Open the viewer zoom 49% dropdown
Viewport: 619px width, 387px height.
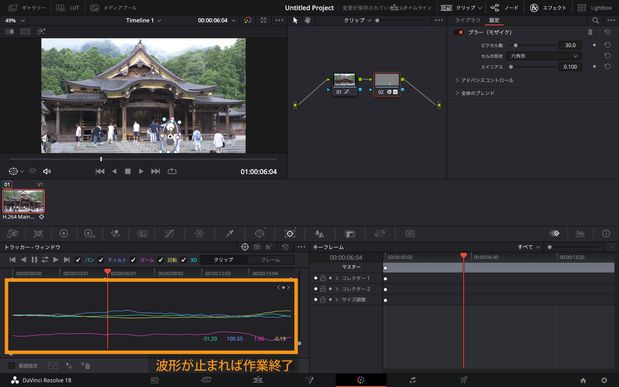[x=15, y=20]
